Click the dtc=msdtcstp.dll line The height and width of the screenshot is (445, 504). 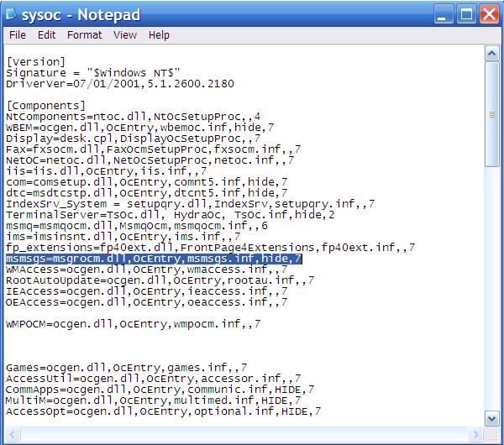click(146, 193)
